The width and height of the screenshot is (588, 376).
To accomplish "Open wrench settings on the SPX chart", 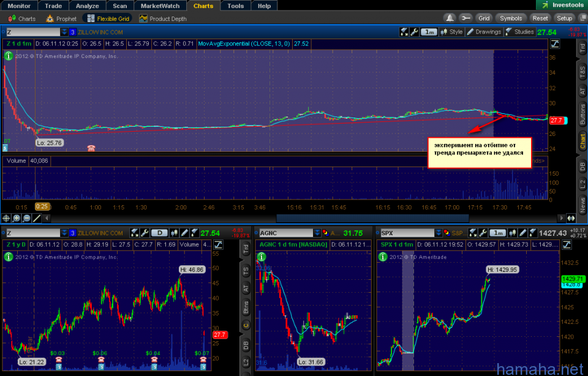I will coord(483,233).
